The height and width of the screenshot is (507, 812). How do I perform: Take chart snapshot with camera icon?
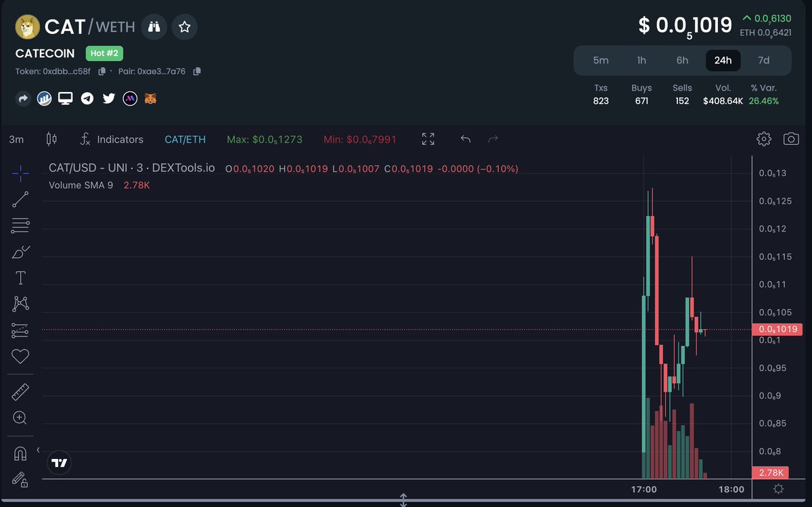791,139
